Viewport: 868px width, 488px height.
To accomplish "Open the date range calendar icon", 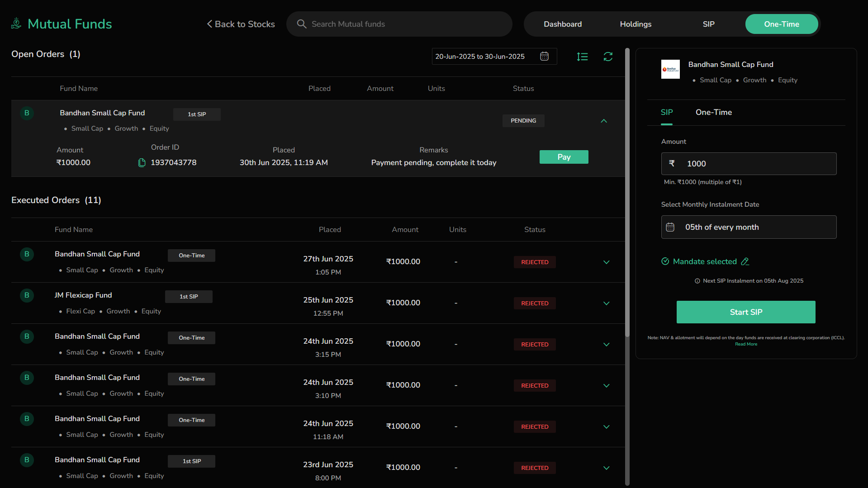I will (545, 56).
